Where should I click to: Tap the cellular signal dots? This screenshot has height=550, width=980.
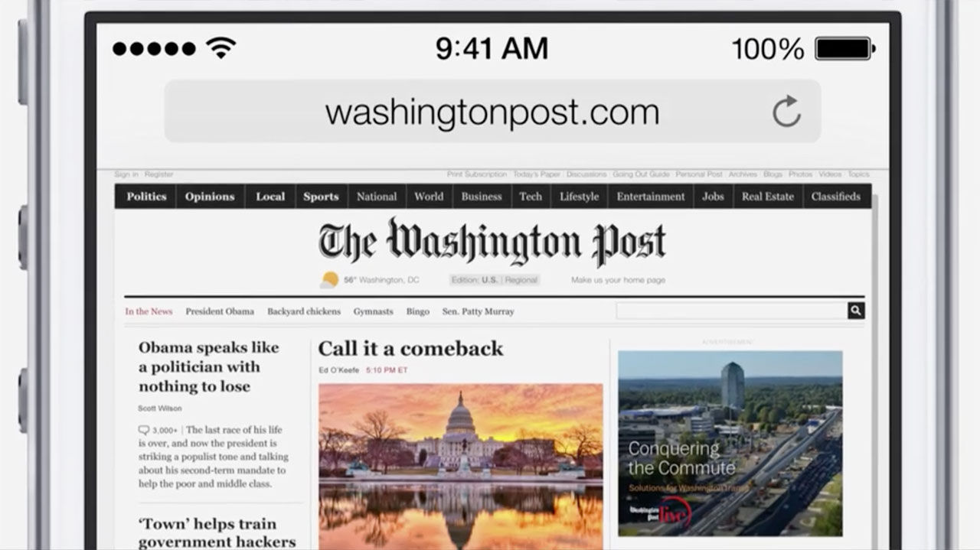click(154, 49)
